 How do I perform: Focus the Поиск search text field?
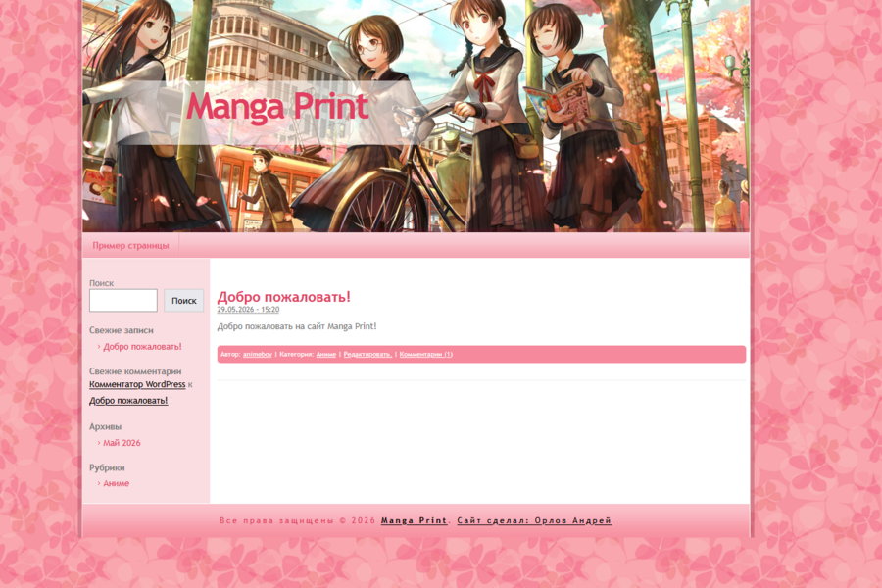tap(123, 301)
